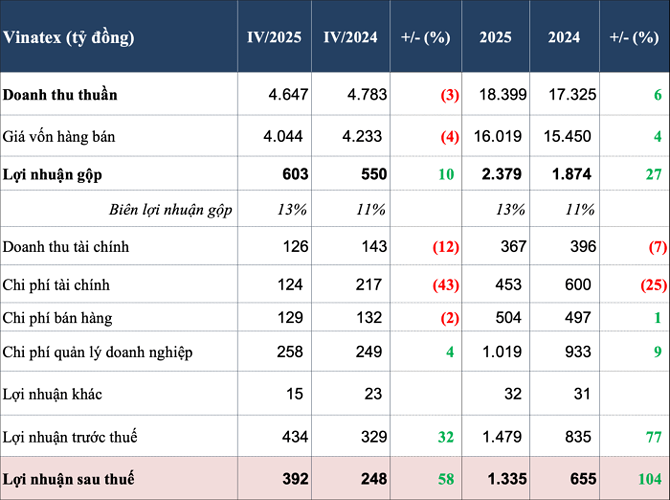This screenshot has width=670, height=500.
Task: Click the bold value "392" after-tax profit
Action: (x=295, y=478)
